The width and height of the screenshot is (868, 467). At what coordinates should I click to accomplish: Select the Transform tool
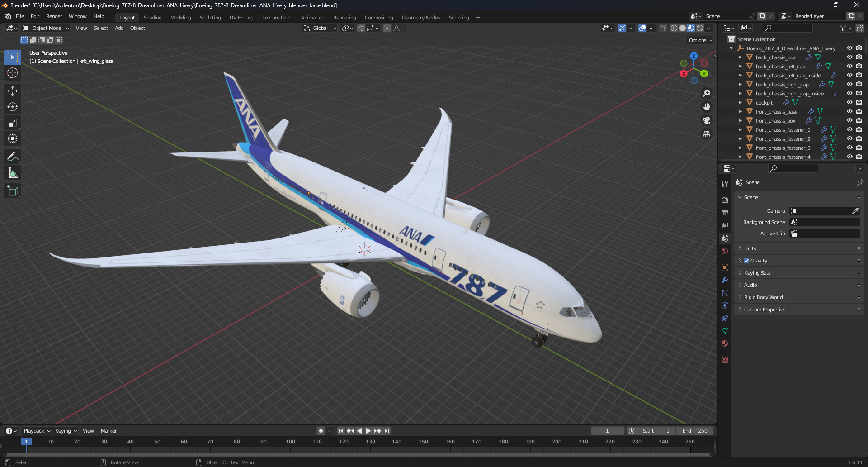(x=13, y=138)
